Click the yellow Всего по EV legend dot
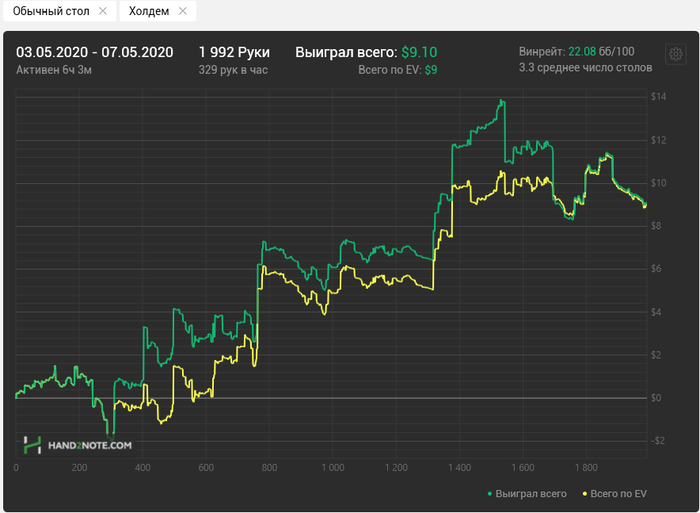Screen dimensions: 700x513 pyautogui.click(x=585, y=494)
